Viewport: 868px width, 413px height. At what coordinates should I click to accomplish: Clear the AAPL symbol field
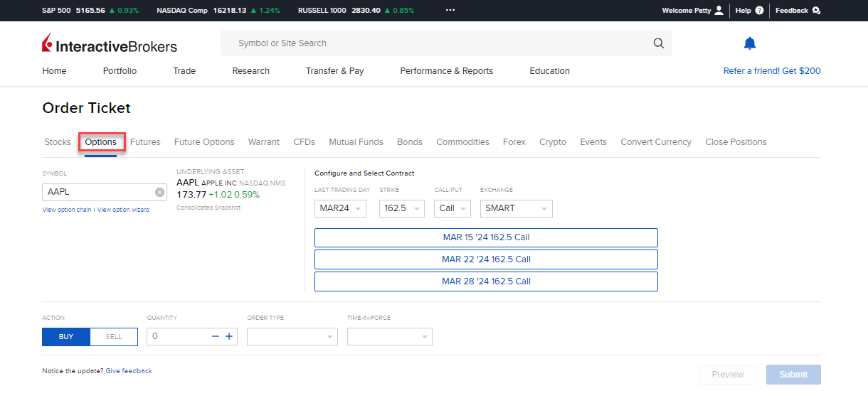(x=159, y=192)
